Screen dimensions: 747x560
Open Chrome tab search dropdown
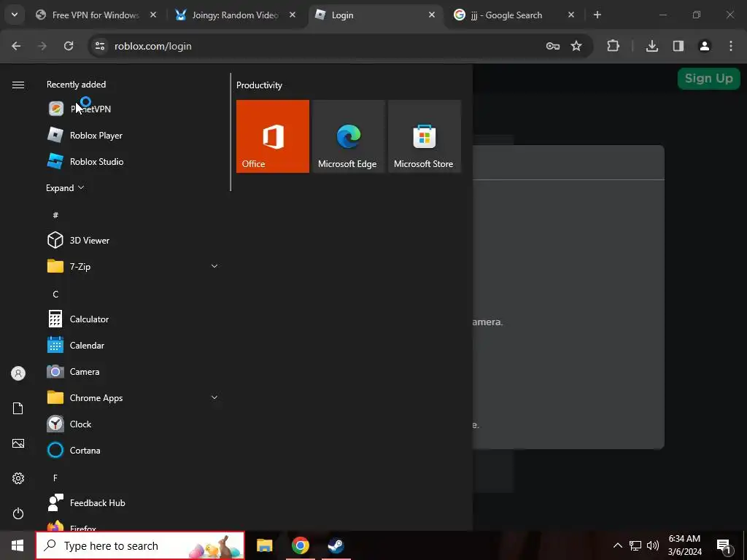coord(15,15)
